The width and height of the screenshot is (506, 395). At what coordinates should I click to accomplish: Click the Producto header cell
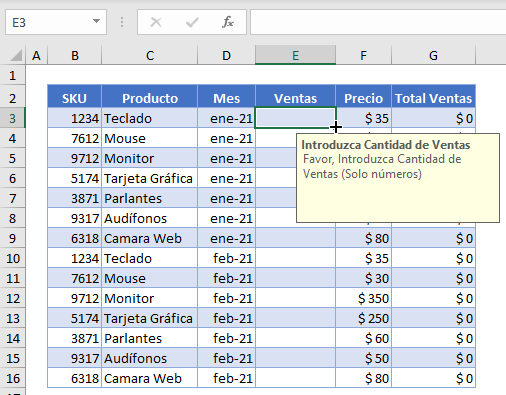click(150, 98)
